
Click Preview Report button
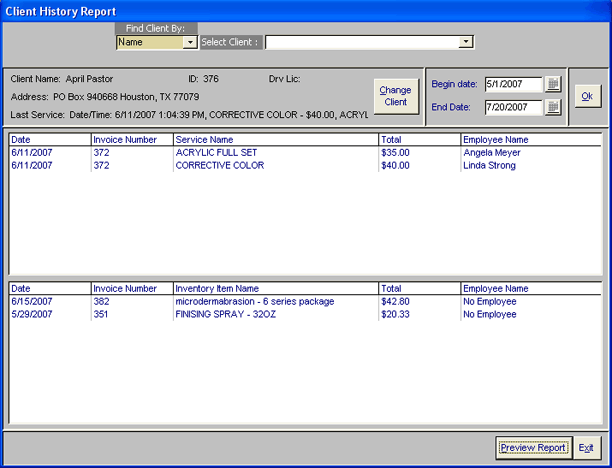tap(533, 448)
